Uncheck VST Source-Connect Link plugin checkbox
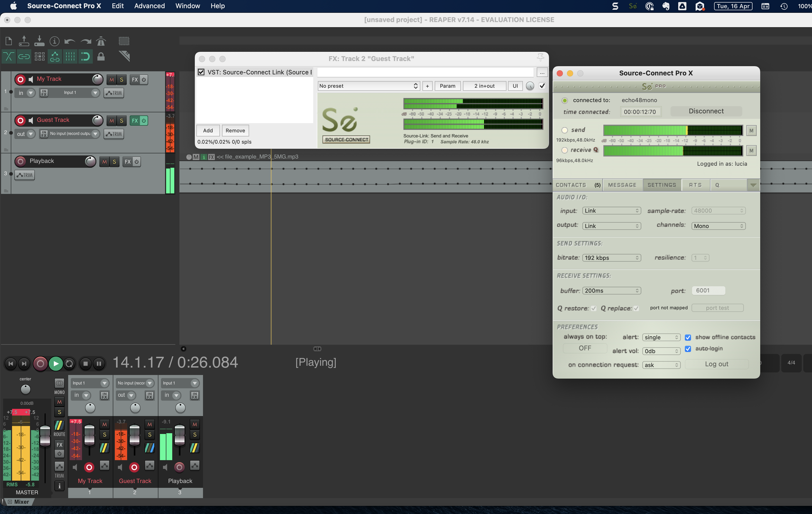The width and height of the screenshot is (812, 514). point(201,72)
